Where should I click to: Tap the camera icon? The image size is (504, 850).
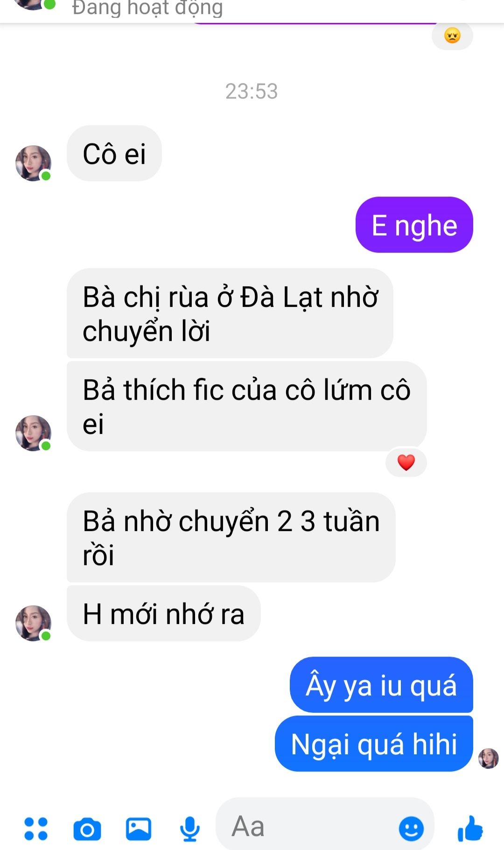pyautogui.click(x=87, y=829)
